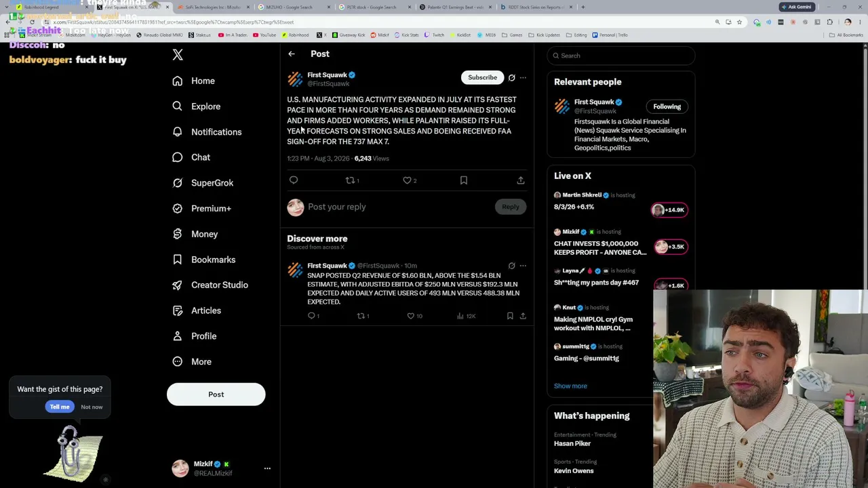Click Tell me on the page gist prompt

60,407
